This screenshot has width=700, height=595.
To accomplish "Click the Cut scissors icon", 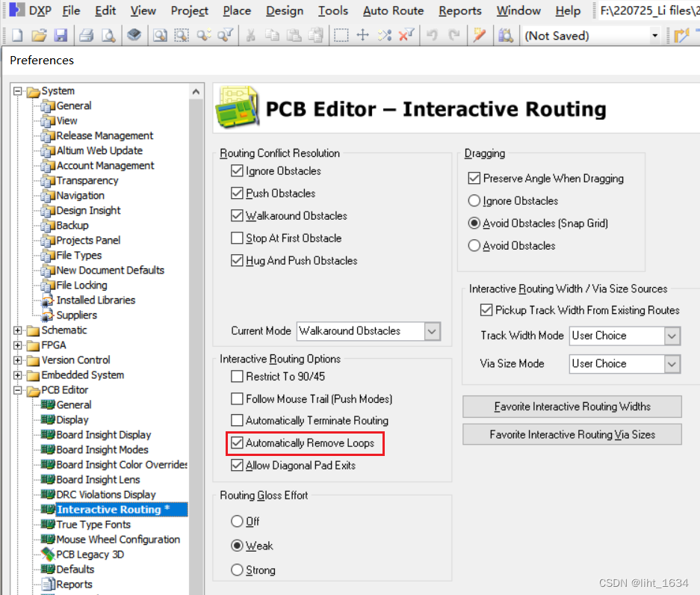I will click(x=250, y=35).
